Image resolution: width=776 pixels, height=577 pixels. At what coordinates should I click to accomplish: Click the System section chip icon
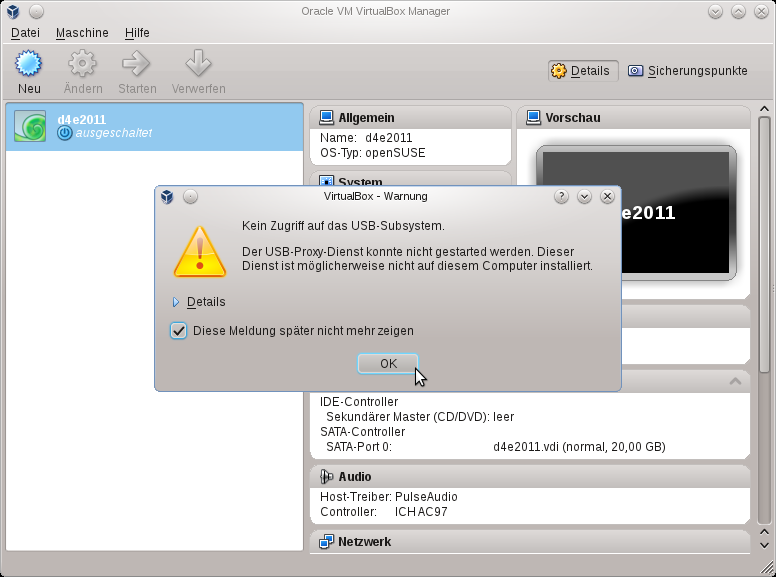[326, 181]
